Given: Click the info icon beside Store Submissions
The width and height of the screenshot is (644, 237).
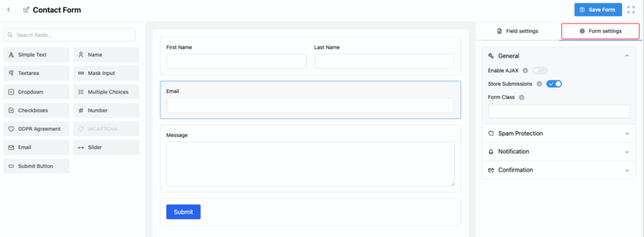Looking at the screenshot, I should pyautogui.click(x=539, y=84).
